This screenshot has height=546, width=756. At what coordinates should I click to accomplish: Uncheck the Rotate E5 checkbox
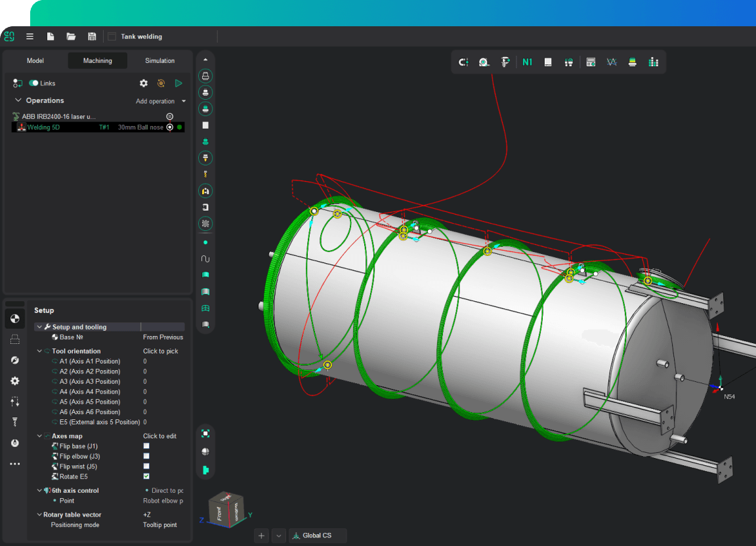tap(146, 476)
